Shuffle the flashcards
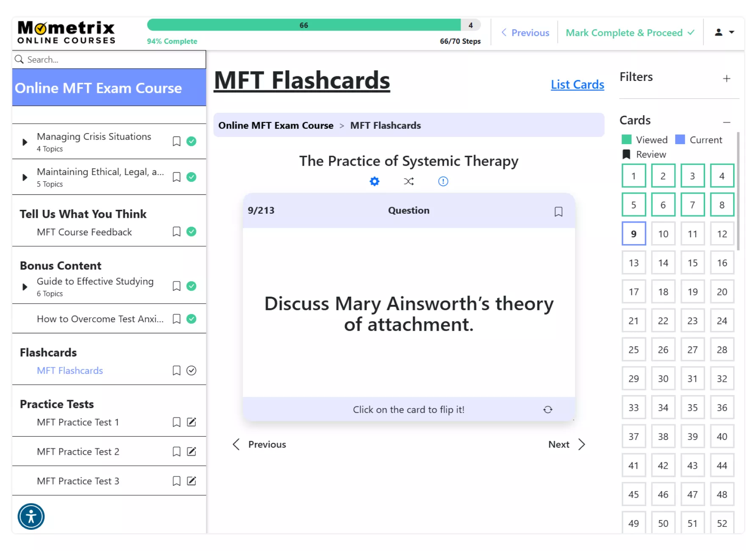756x551 pixels. tap(409, 181)
